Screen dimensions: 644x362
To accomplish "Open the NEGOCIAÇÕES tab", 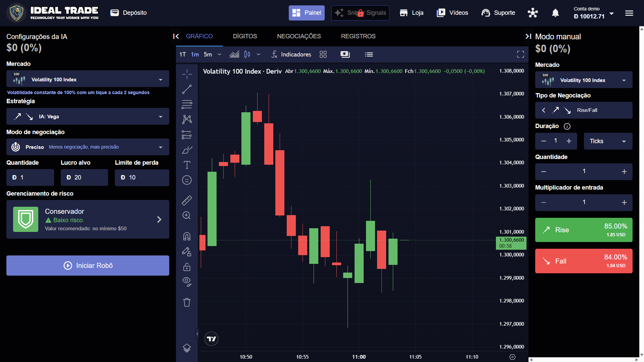I will (299, 36).
